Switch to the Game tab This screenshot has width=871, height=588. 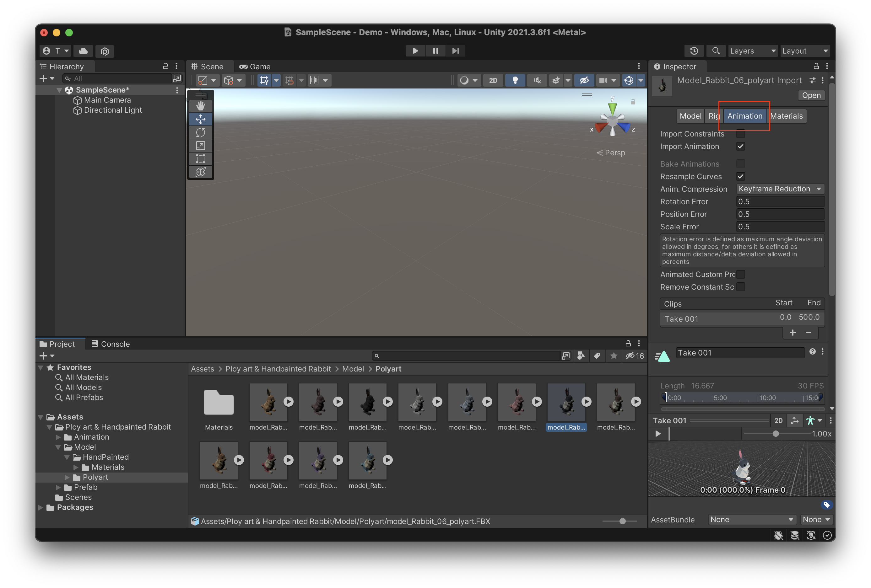click(x=255, y=66)
